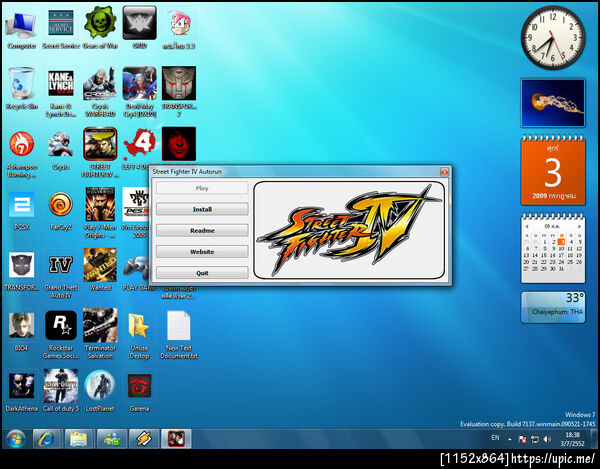Launch Devil May Cry4 (DX10) icon
Image resolution: width=600 pixels, height=469 pixels.
(x=139, y=92)
